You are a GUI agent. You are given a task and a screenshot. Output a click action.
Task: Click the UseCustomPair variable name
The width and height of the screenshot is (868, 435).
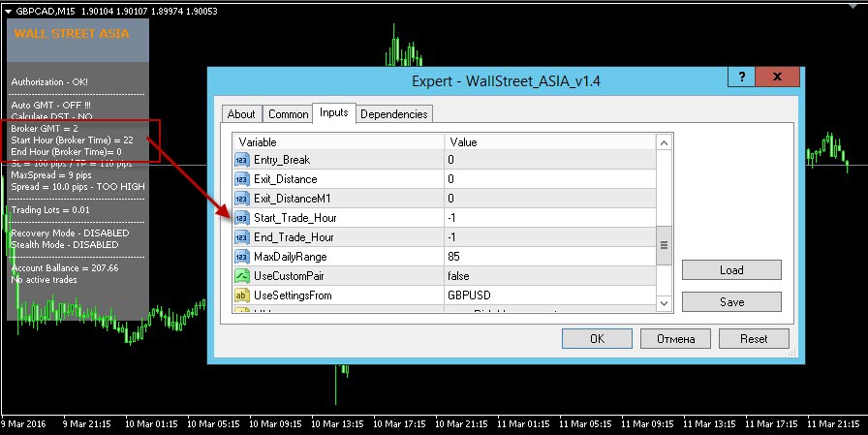click(289, 276)
